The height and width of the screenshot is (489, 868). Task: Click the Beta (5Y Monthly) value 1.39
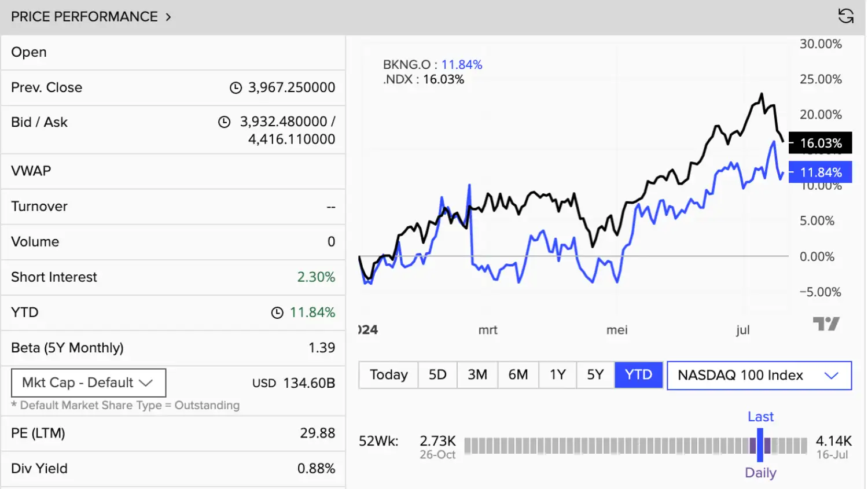coord(322,348)
